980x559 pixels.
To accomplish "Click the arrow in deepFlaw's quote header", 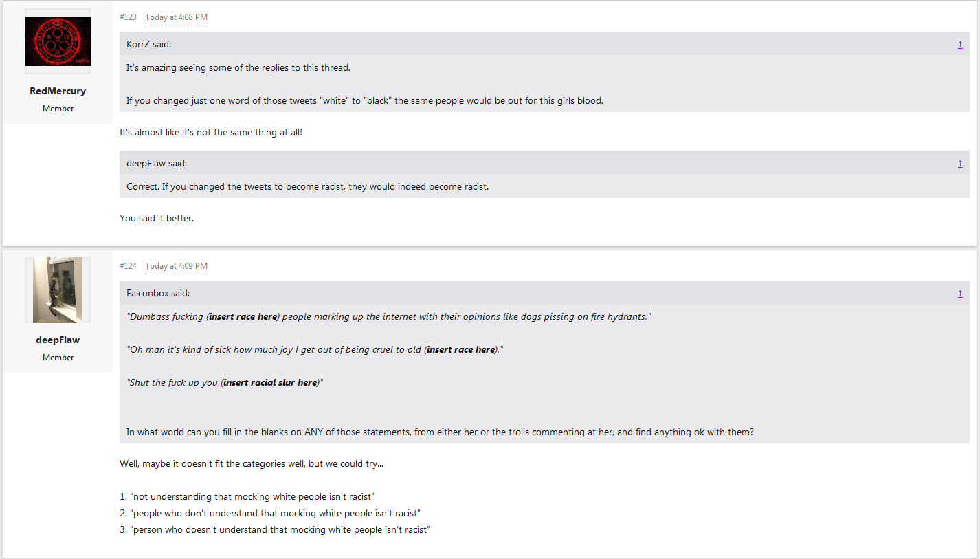I will 960,164.
